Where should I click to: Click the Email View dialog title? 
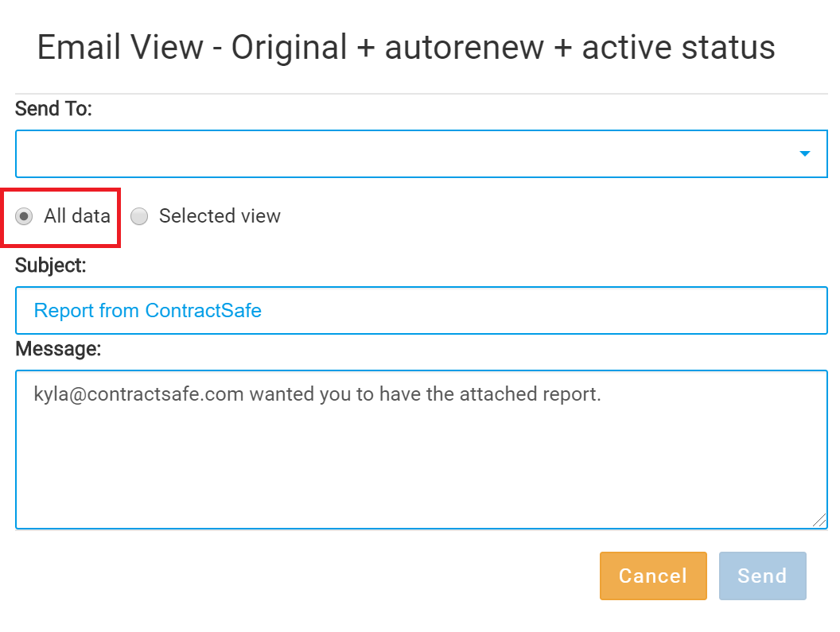[406, 47]
